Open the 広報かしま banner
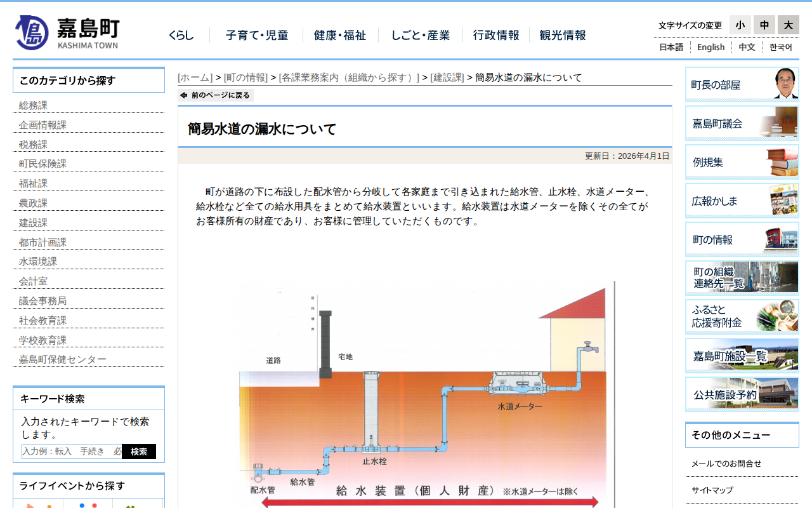This screenshot has height=508, width=812. 741,200
